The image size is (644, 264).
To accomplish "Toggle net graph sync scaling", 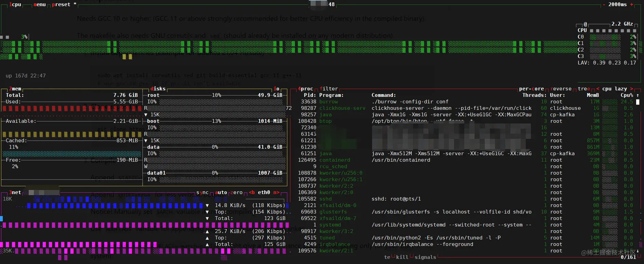I will click(x=203, y=192).
